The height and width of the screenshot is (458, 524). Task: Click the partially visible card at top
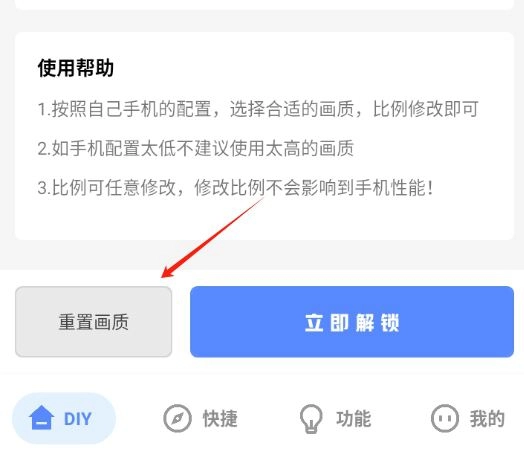(264, 5)
